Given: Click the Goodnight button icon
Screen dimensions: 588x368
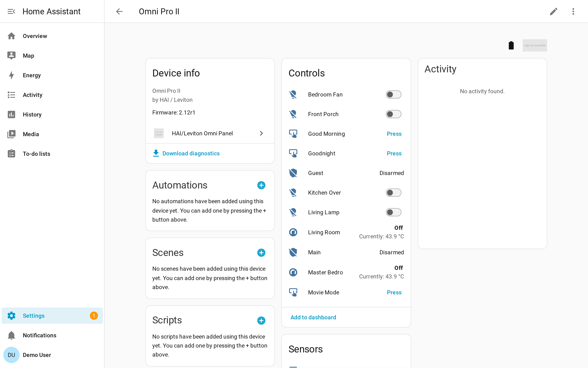Looking at the screenshot, I should [293, 153].
